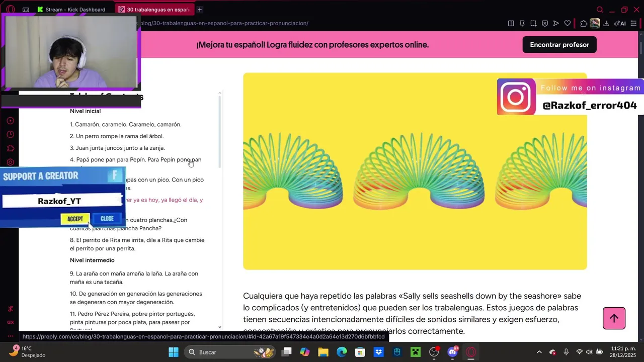Click 'Nivel inicial' heading in contents
The width and height of the screenshot is (644, 362).
point(85,111)
